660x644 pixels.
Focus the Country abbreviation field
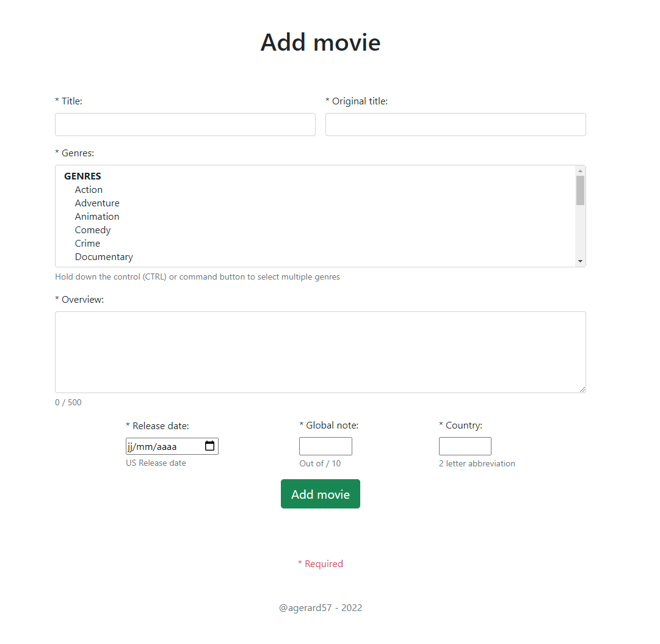465,446
